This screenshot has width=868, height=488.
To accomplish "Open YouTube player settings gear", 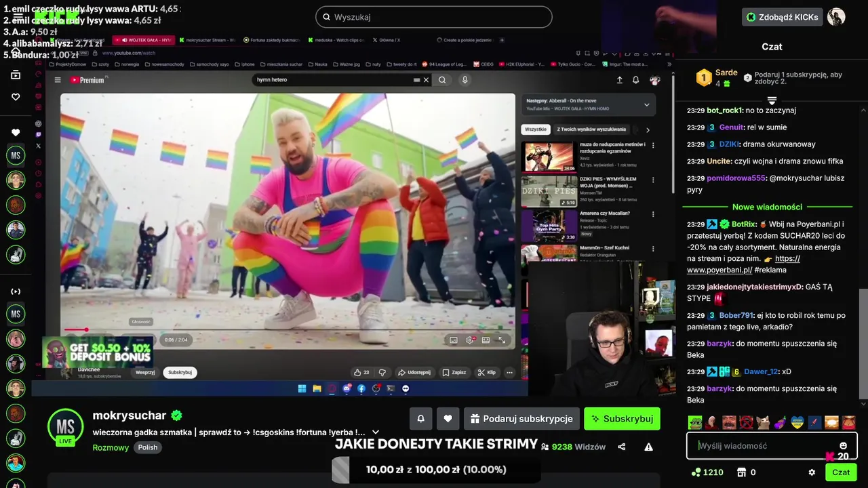I will tap(469, 340).
